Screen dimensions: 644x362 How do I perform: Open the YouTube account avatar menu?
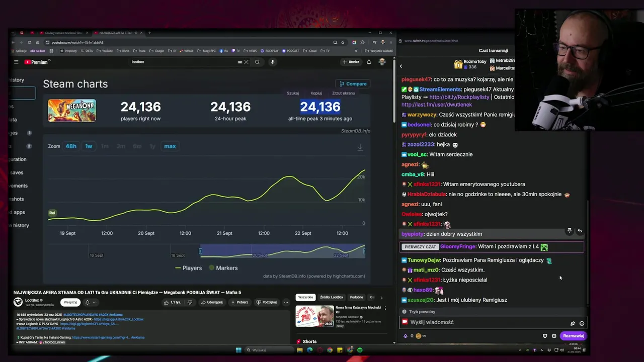[x=382, y=62]
